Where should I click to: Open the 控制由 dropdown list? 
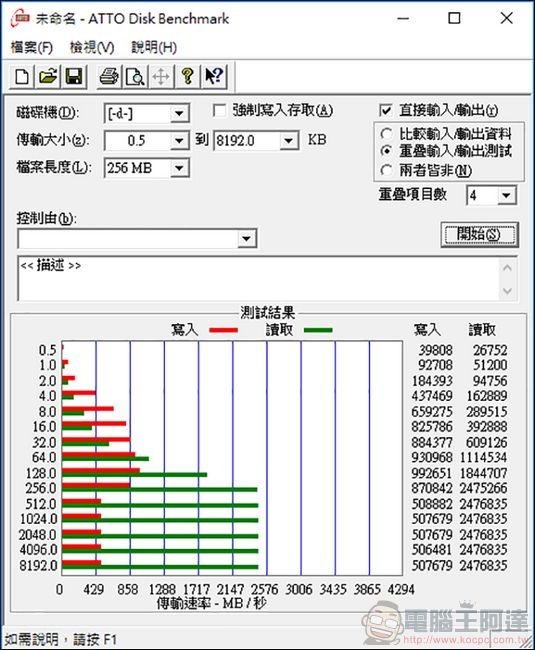(247, 239)
